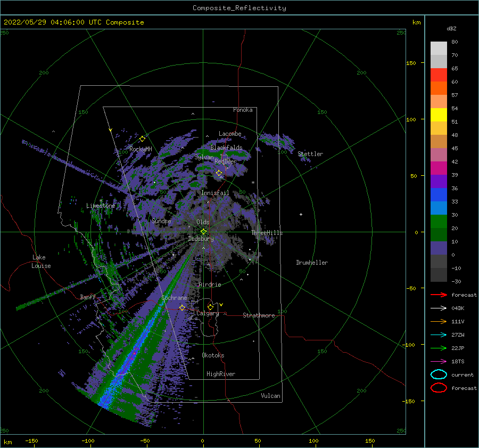
Task: Click the Cochrane label
Action: (174, 298)
